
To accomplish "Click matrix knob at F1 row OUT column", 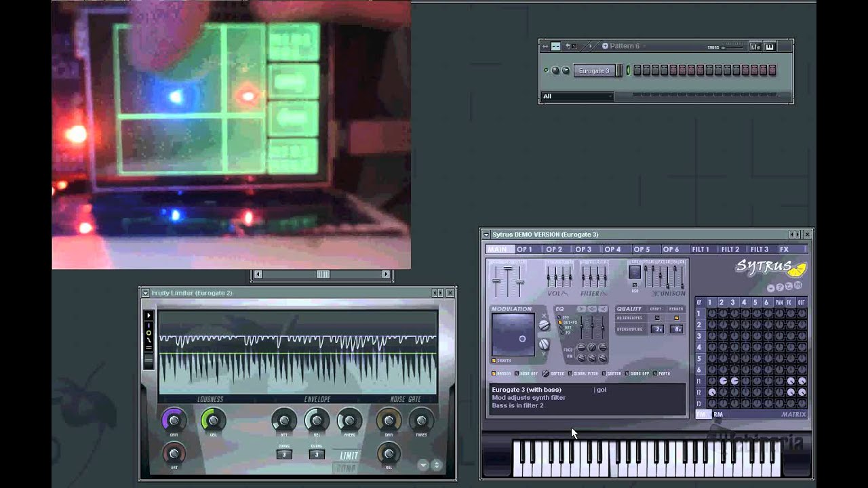I will click(x=802, y=381).
